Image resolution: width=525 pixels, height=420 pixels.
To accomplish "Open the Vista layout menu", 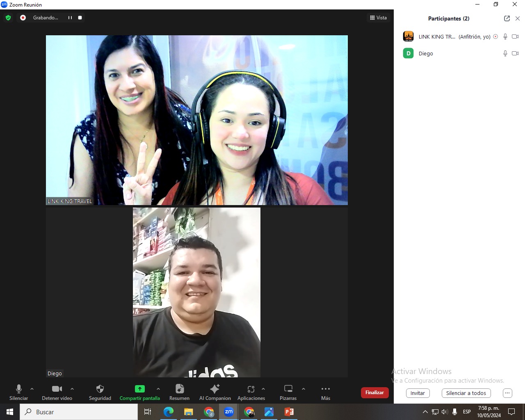I will [x=378, y=18].
